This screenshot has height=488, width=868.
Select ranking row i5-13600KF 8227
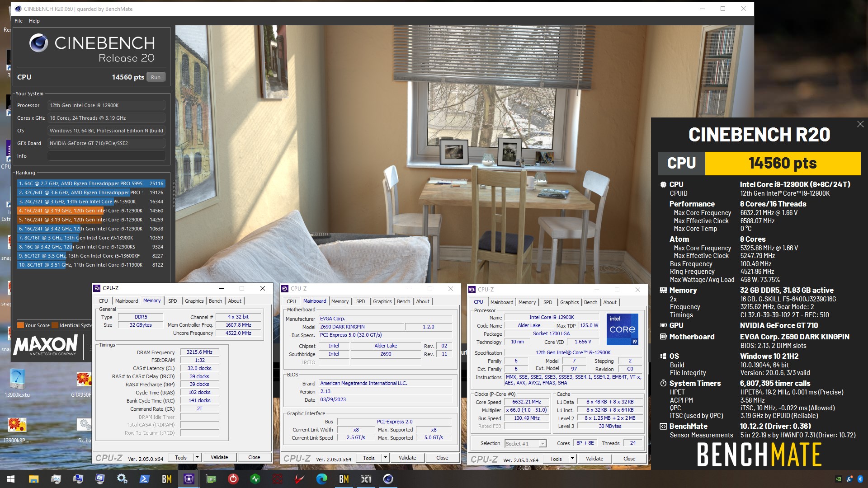(x=91, y=256)
